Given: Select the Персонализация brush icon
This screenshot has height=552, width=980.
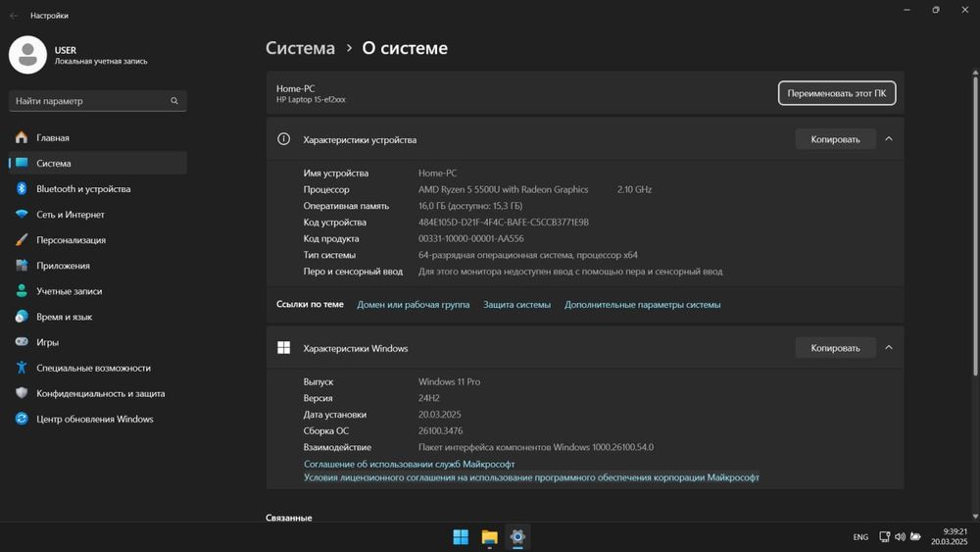Looking at the screenshot, I should [22, 240].
